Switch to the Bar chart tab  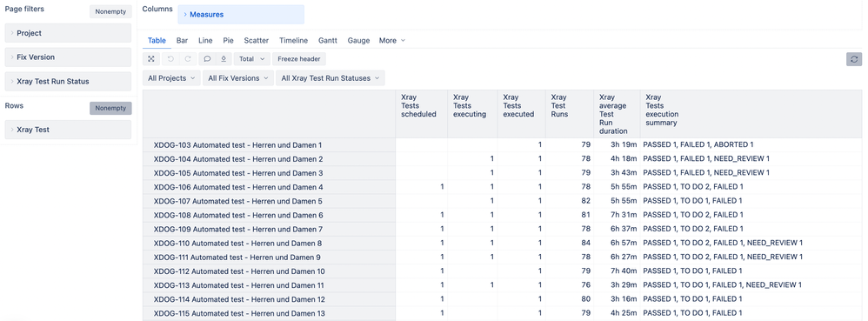182,40
